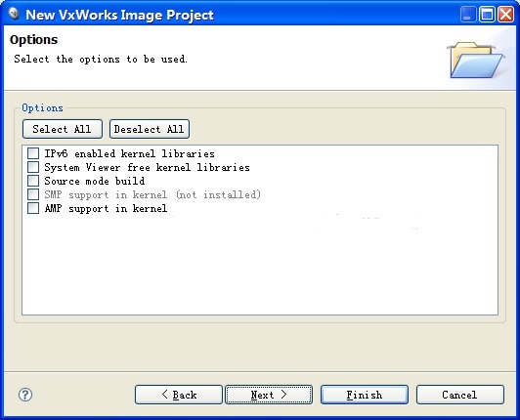The height and width of the screenshot is (420, 520).
Task: Click the VxWorks title bar app icon
Action: pyautogui.click(x=14, y=14)
